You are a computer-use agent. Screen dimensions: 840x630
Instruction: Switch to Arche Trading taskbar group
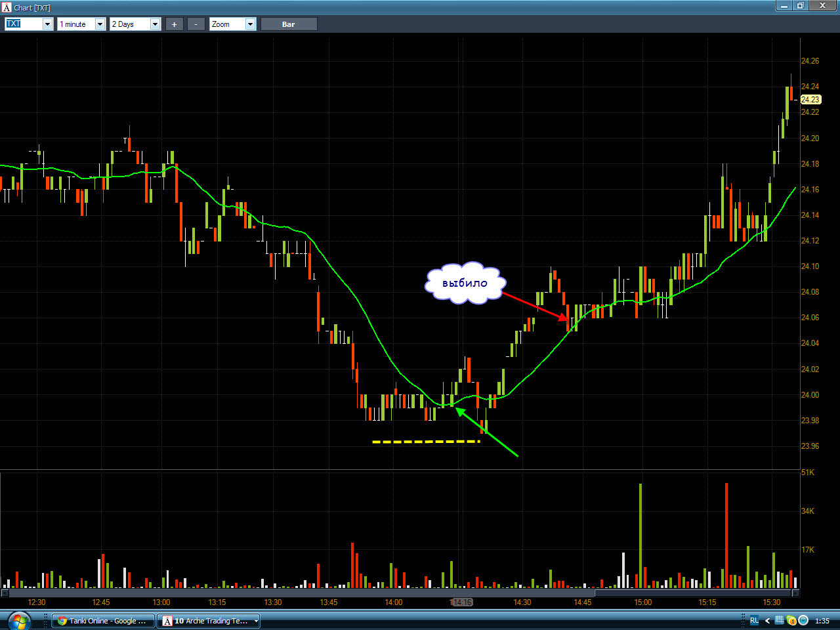coord(205,621)
